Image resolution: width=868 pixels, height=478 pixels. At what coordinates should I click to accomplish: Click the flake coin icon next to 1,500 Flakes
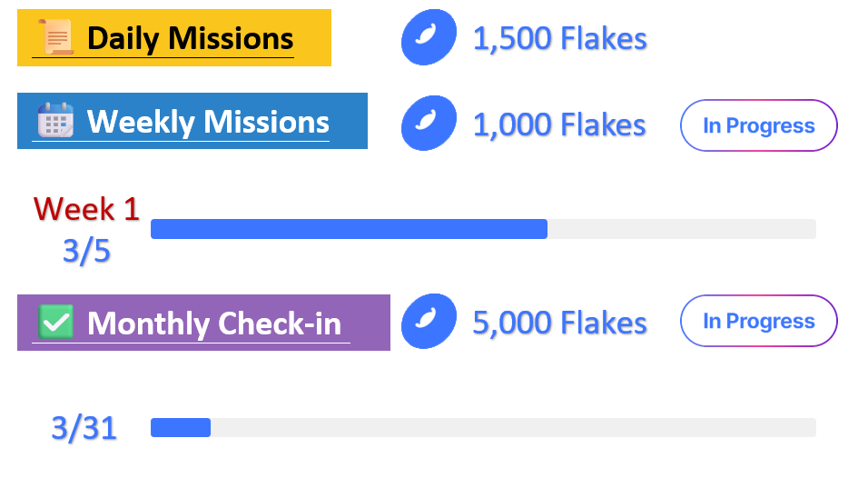pyautogui.click(x=429, y=37)
